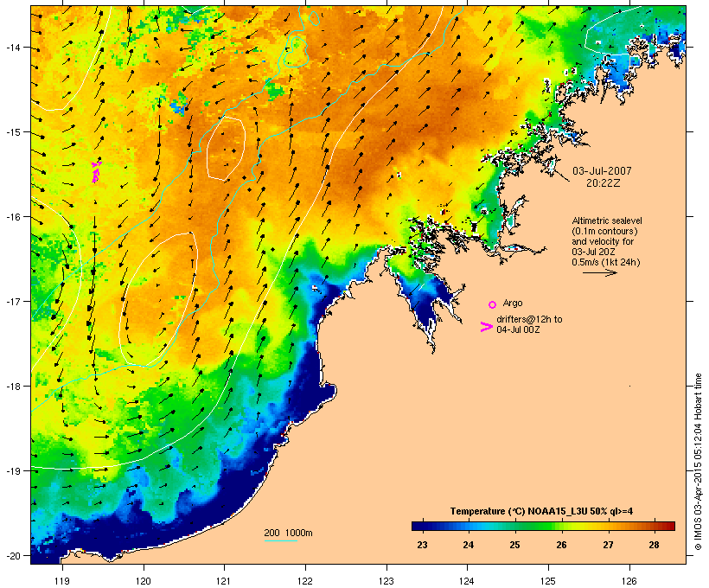
Task: Click the magenta drifter track on the map
Action: 96,172
